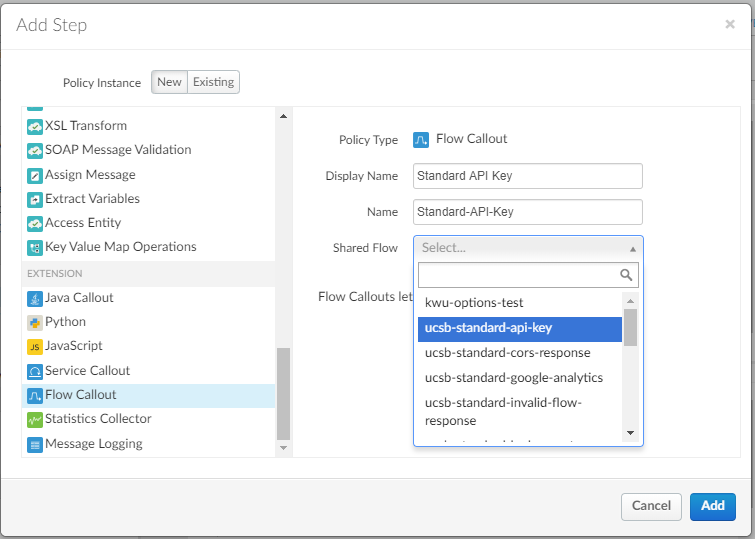Image resolution: width=755 pixels, height=539 pixels.
Task: Click the SOAP Message Validation icon
Action: pos(35,150)
